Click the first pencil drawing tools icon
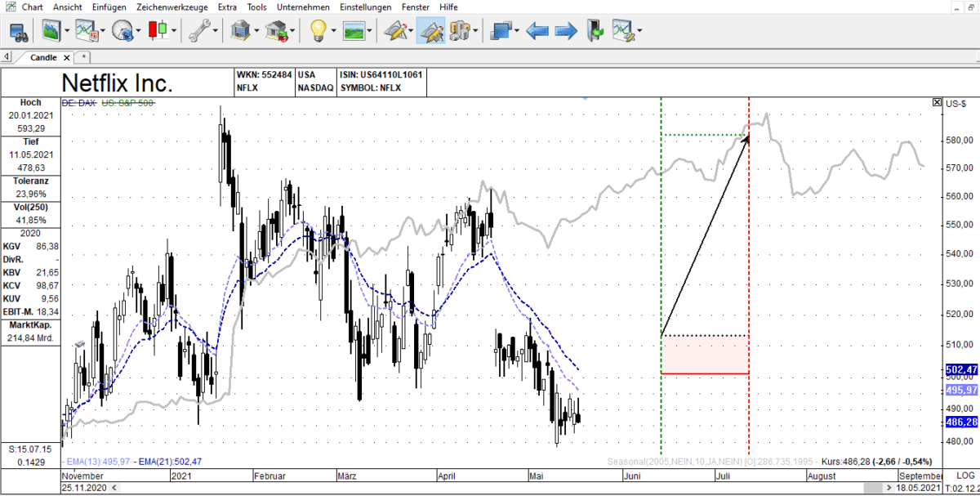The image size is (980, 496). click(x=397, y=32)
